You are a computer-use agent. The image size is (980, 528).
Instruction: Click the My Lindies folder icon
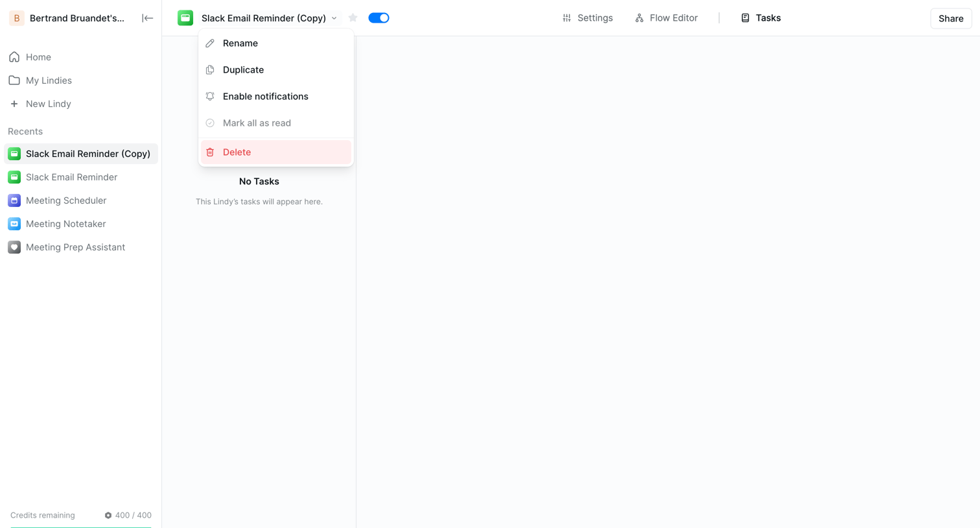coord(14,80)
